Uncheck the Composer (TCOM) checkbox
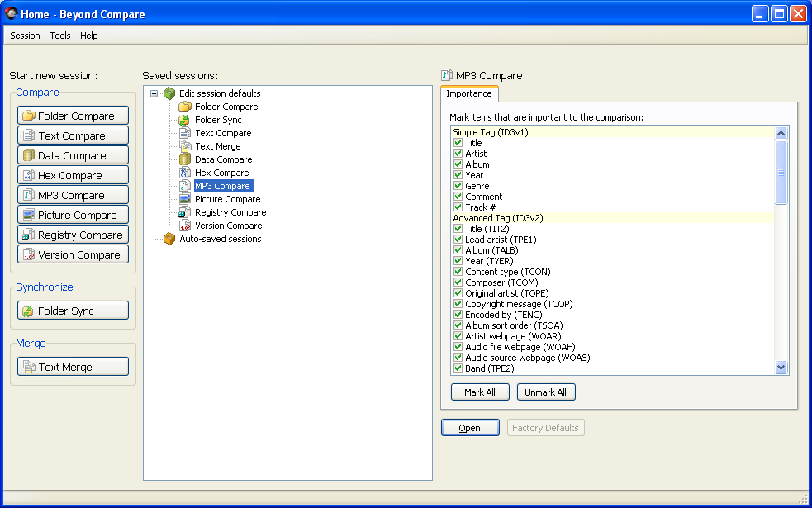 click(x=458, y=282)
